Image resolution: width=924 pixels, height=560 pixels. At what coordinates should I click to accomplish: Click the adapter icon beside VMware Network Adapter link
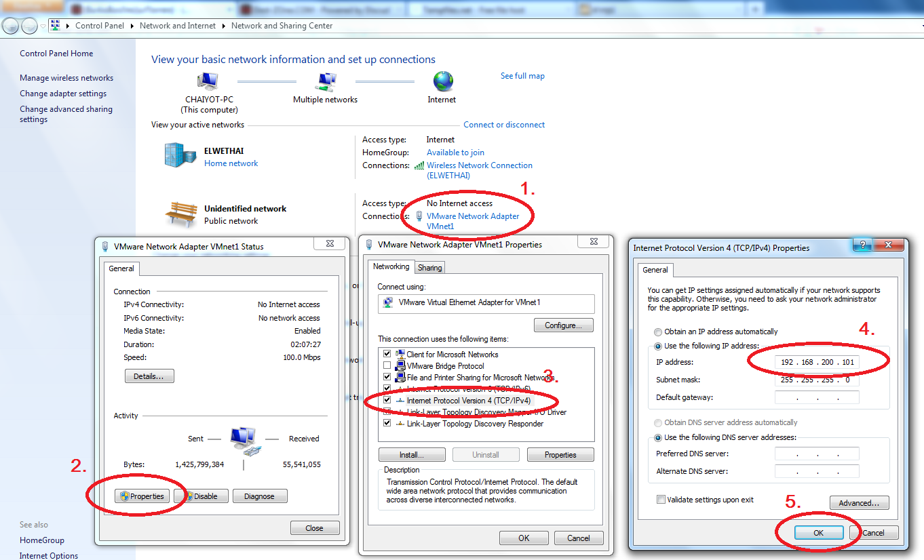[x=419, y=216]
